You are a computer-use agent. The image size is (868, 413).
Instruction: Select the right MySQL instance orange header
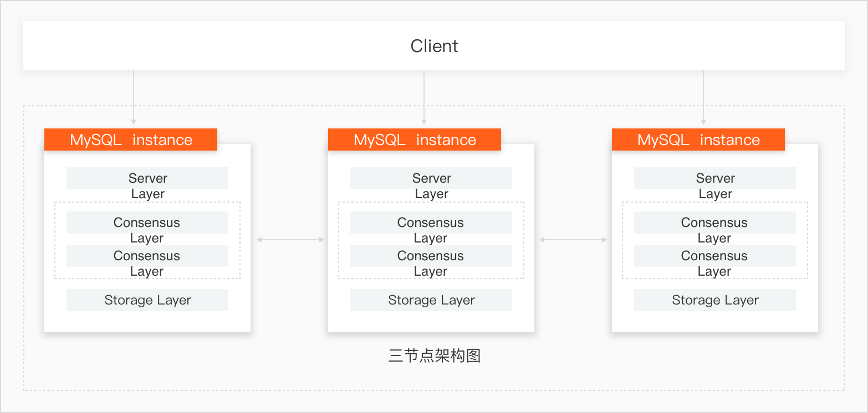pos(698,140)
